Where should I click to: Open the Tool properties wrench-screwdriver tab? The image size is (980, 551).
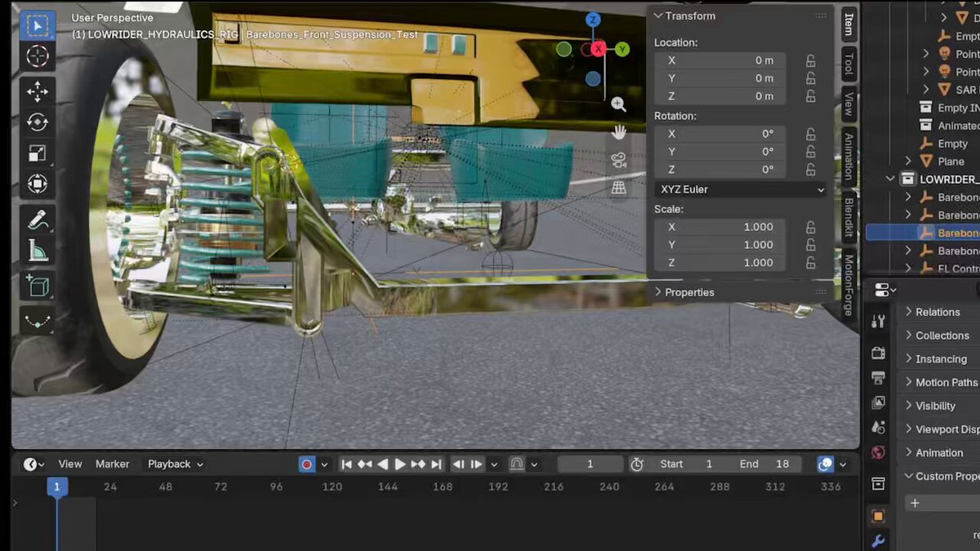point(878,322)
